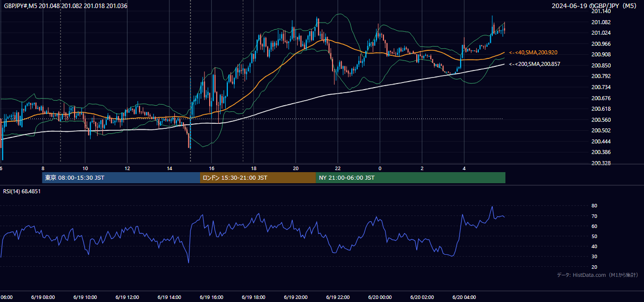Click RSI axis level 50

coord(594,236)
